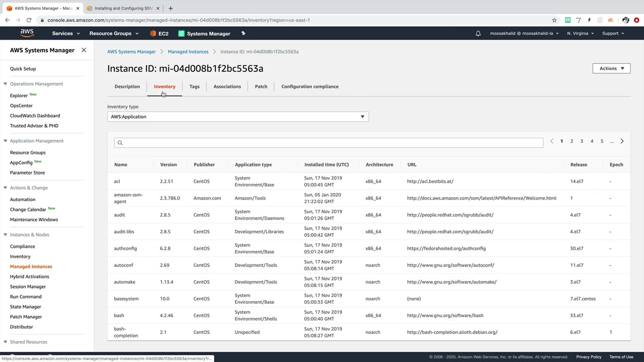Click the EC2 shortcut icon in navbar
644x362 pixels.
153,34
